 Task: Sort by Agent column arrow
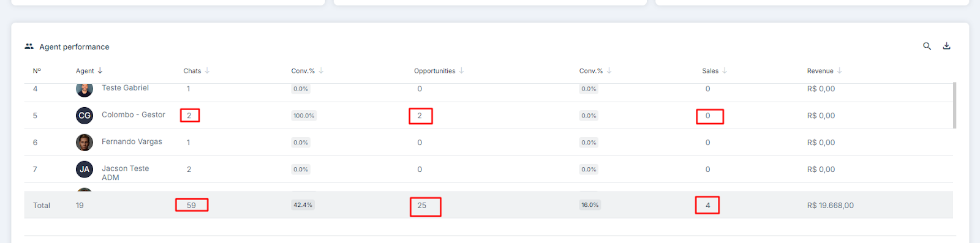(100, 70)
